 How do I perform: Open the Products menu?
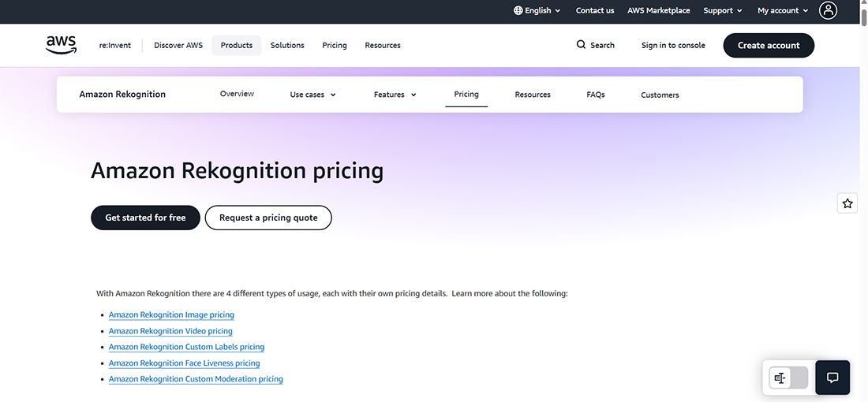pyautogui.click(x=237, y=46)
